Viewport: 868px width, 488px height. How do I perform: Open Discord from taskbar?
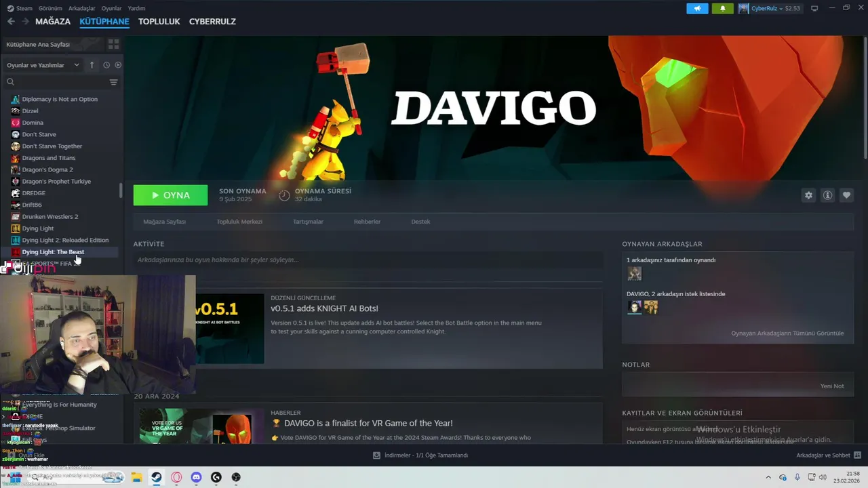pos(196,477)
